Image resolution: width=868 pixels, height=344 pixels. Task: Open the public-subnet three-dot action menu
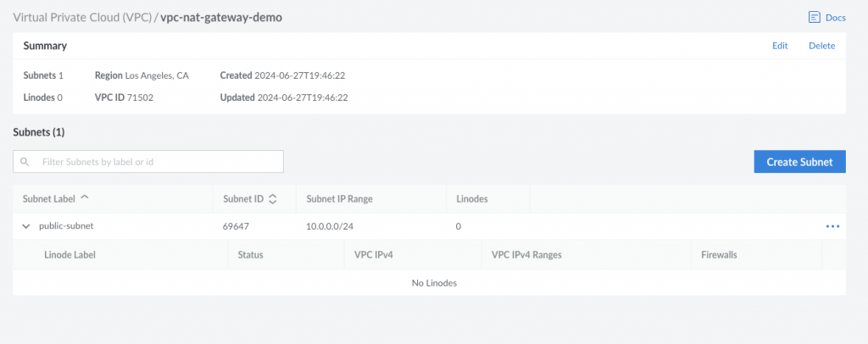point(832,226)
